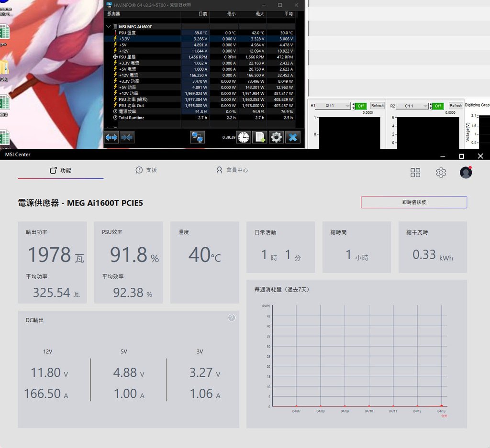The image size is (490, 448).
Task: Click the HWiNFO app icon in its title bar
Action: (x=109, y=5)
